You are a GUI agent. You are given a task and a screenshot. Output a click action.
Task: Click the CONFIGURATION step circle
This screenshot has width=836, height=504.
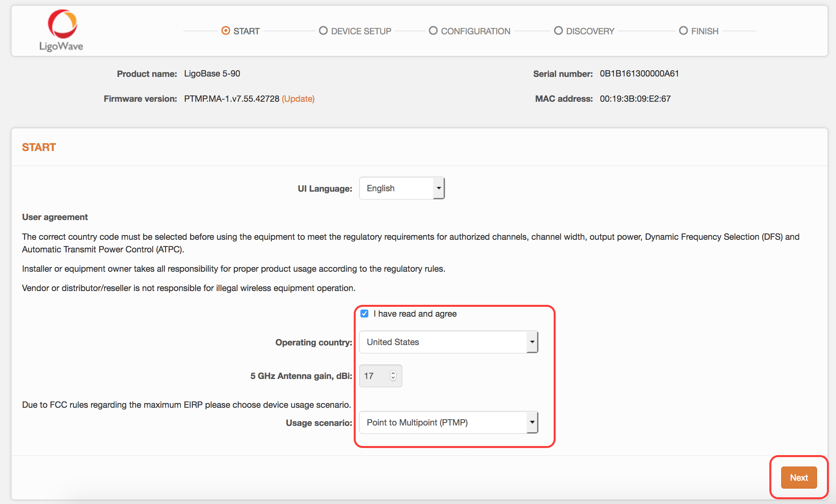[x=433, y=30]
